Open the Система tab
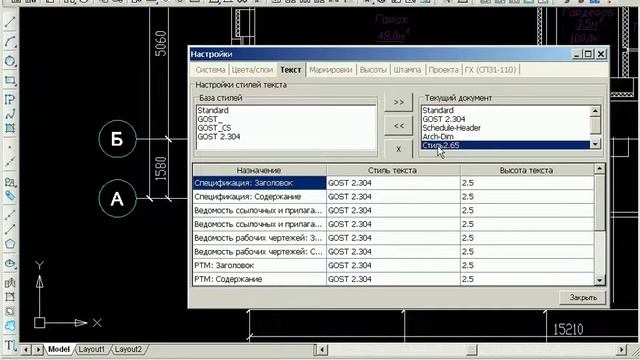Screen dimensions: 640x360 [x=210, y=70]
